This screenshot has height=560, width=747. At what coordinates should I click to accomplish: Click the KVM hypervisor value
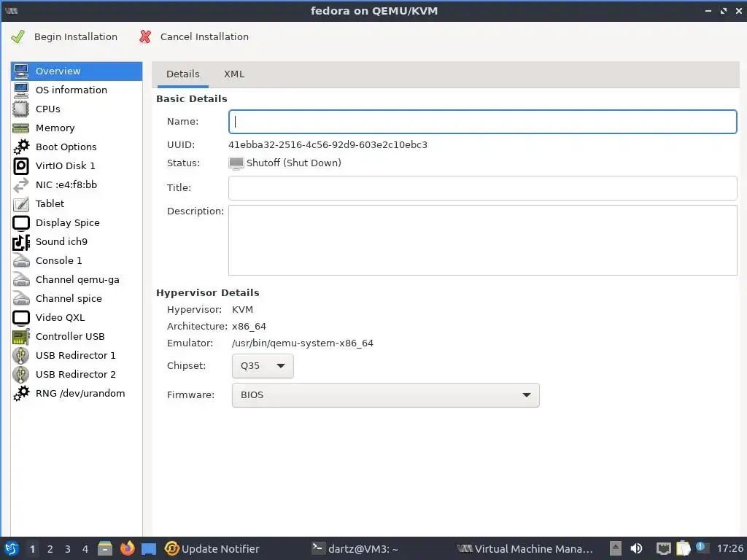242,309
